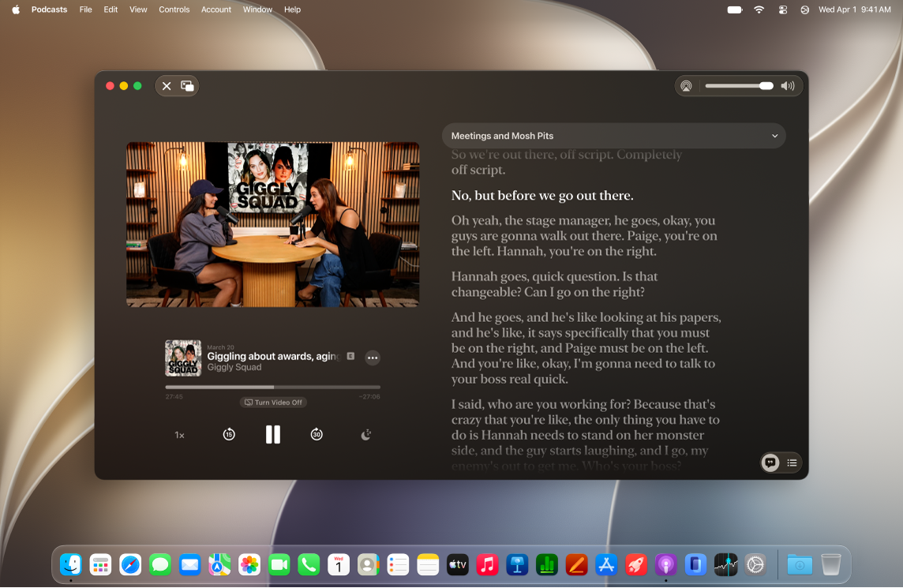
Task: Switch to the mini player window
Action: click(x=187, y=86)
